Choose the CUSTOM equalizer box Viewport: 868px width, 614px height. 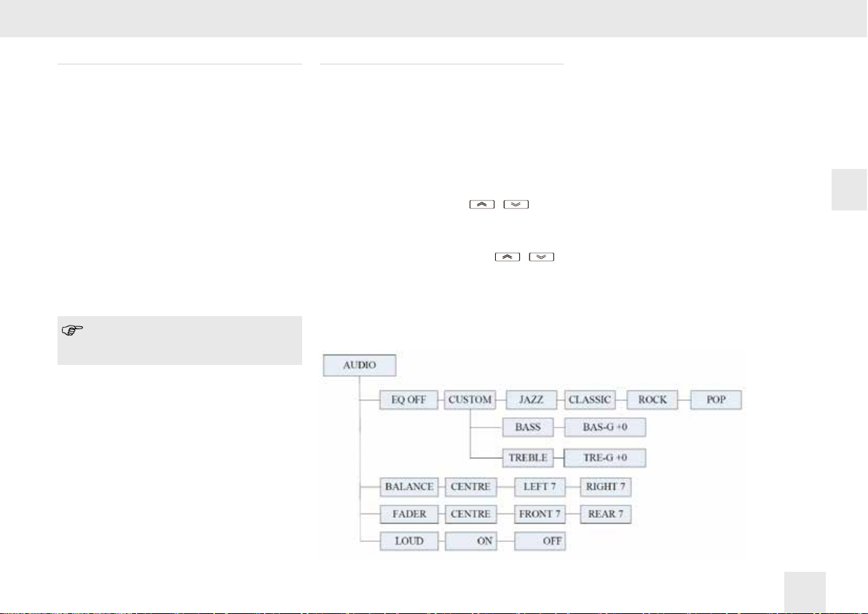tap(470, 400)
